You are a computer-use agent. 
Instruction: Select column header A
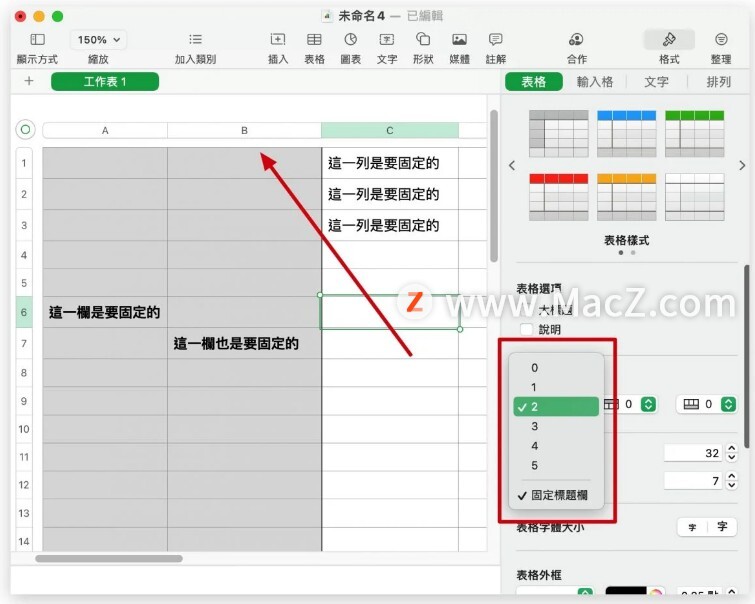[105, 131]
